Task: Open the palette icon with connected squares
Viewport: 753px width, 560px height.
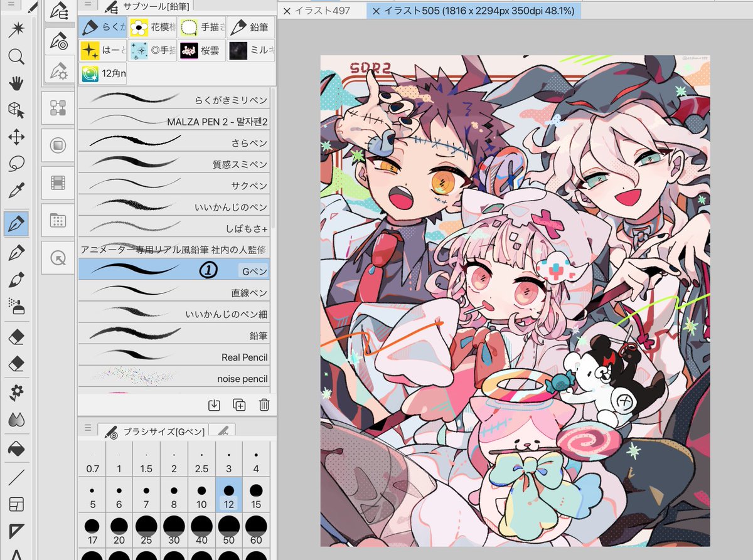Action: pyautogui.click(x=58, y=108)
